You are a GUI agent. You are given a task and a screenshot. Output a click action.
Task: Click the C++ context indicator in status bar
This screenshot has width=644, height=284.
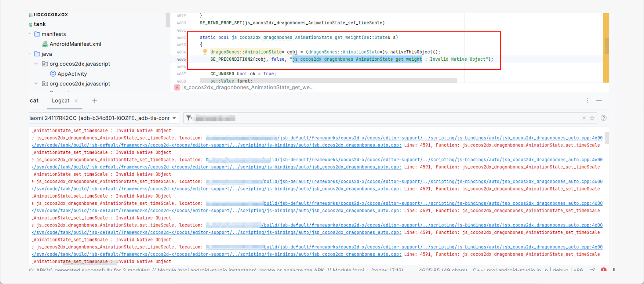[x=506, y=270]
